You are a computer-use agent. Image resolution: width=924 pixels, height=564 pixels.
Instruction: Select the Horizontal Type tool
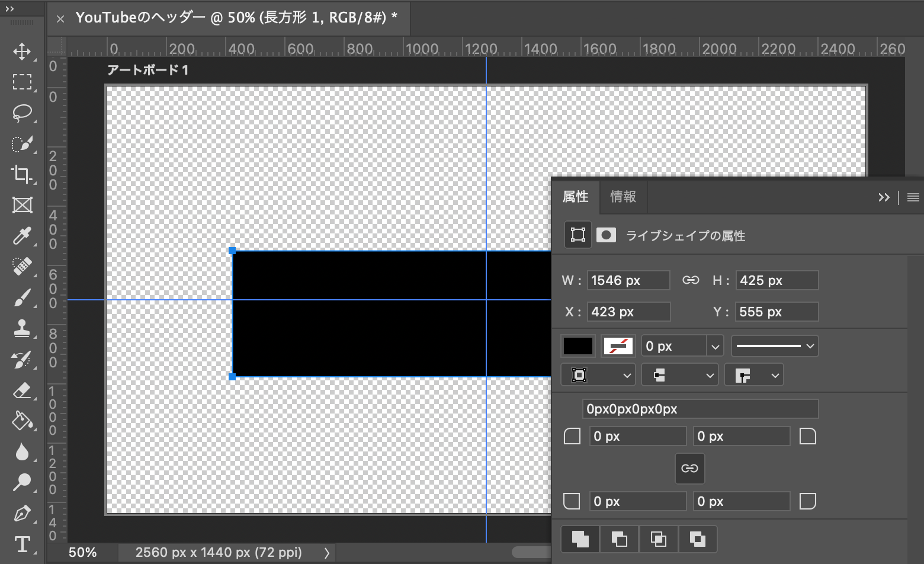(22, 545)
